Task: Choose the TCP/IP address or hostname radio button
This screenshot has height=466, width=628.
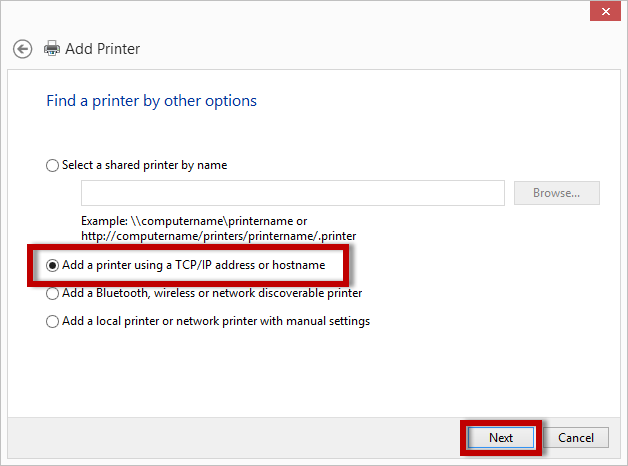Action: tap(53, 265)
